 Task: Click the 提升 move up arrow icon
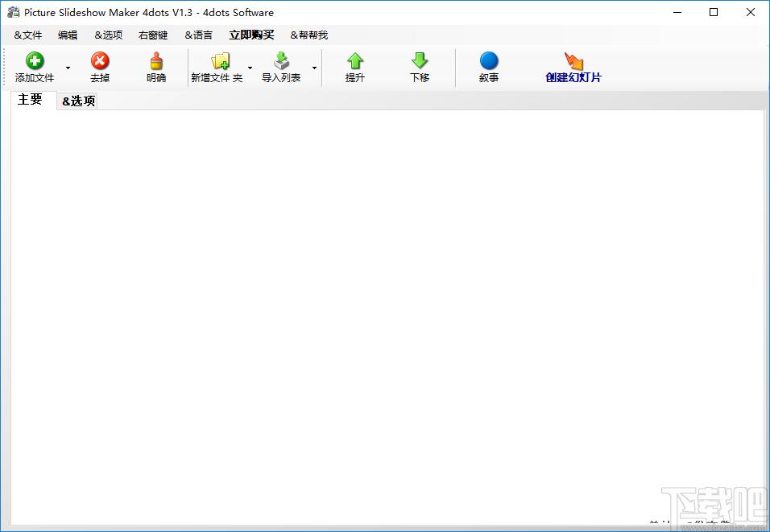pyautogui.click(x=355, y=61)
